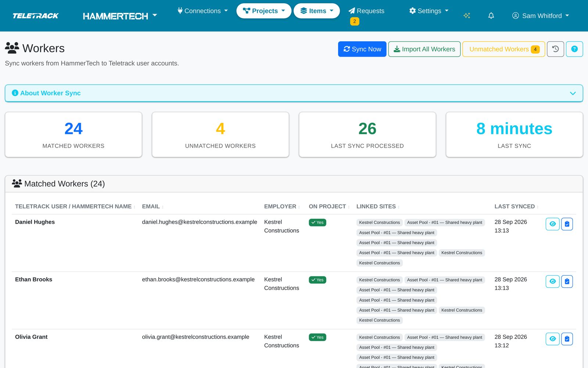View Olivia Grant details with eye icon
The height and width of the screenshot is (368, 588).
pyautogui.click(x=552, y=339)
